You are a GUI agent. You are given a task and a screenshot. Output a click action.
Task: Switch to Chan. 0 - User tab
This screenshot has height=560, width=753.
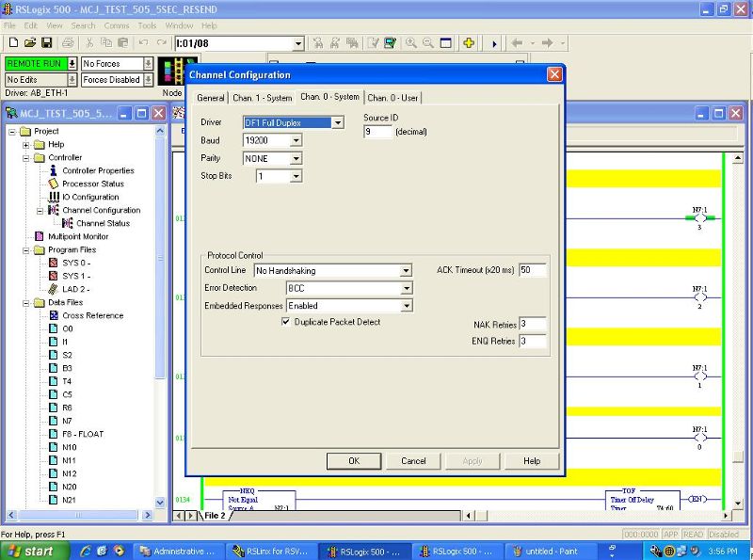[x=393, y=98]
